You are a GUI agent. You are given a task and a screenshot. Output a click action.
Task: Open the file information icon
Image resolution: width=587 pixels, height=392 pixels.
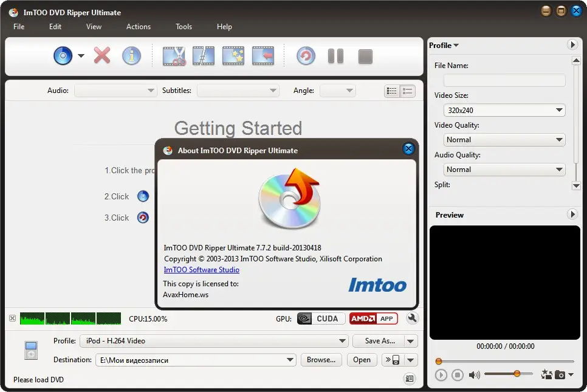pos(131,56)
